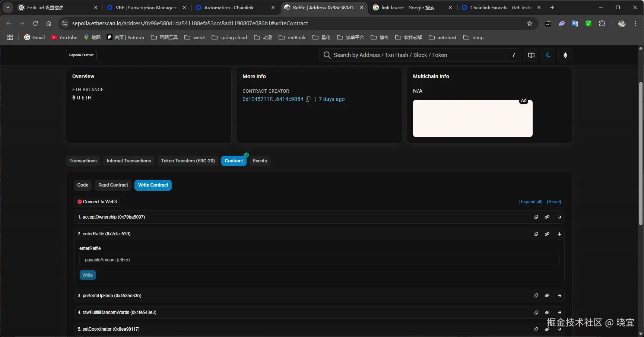The width and height of the screenshot is (644, 337).
Task: Switch to the Automation Chainlink browser tab
Action: [x=236, y=7]
